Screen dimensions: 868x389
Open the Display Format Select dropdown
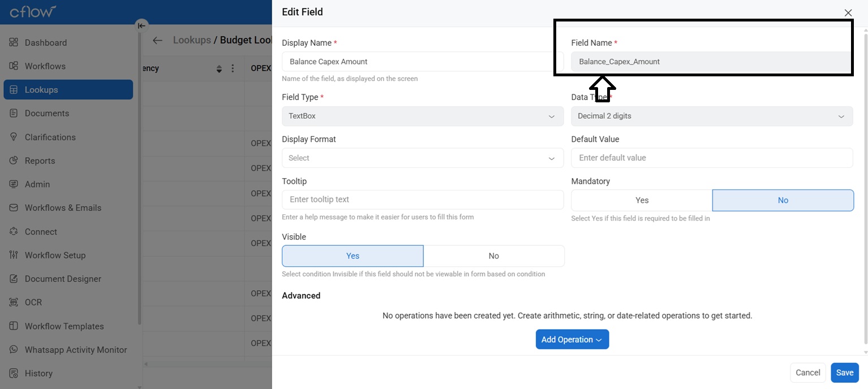(x=422, y=158)
